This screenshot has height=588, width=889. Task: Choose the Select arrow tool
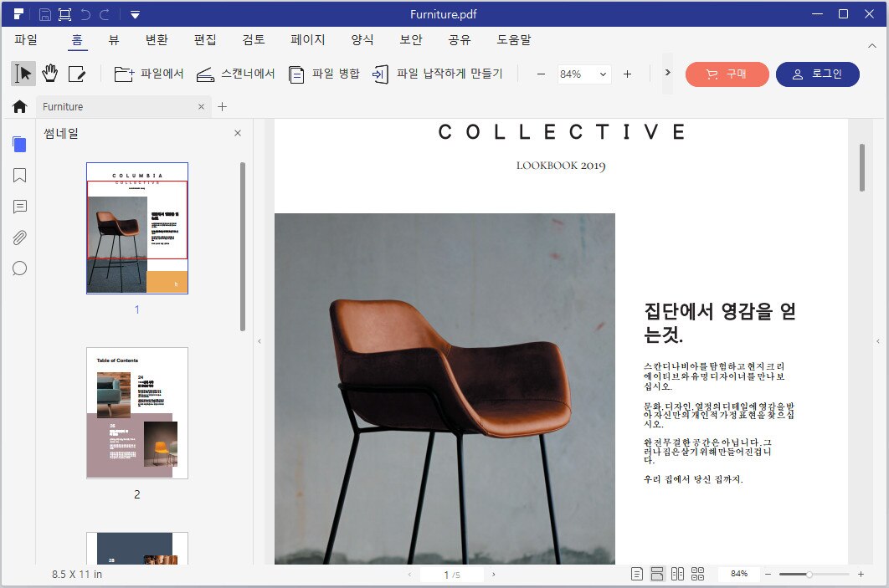[x=23, y=74]
